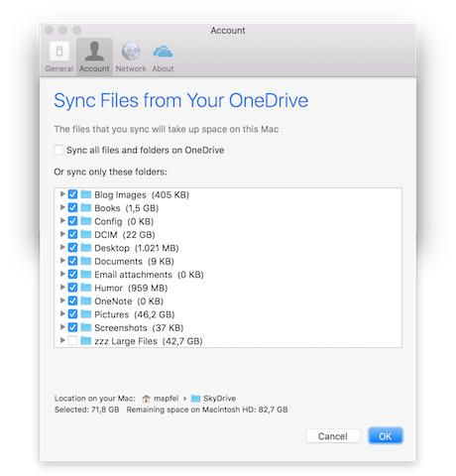Enable Sync all files and folders checkbox
456x476 pixels.
click(58, 150)
